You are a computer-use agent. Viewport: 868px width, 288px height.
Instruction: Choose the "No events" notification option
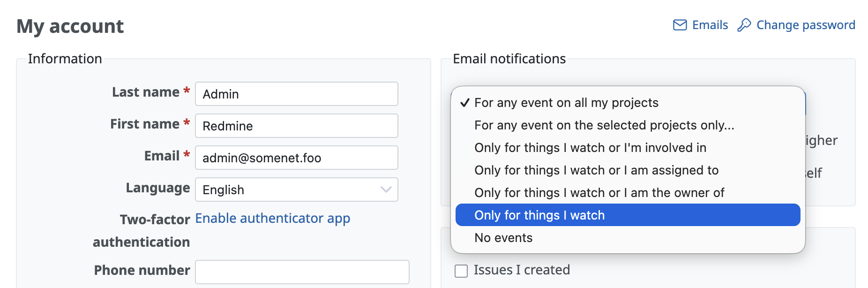(x=503, y=238)
